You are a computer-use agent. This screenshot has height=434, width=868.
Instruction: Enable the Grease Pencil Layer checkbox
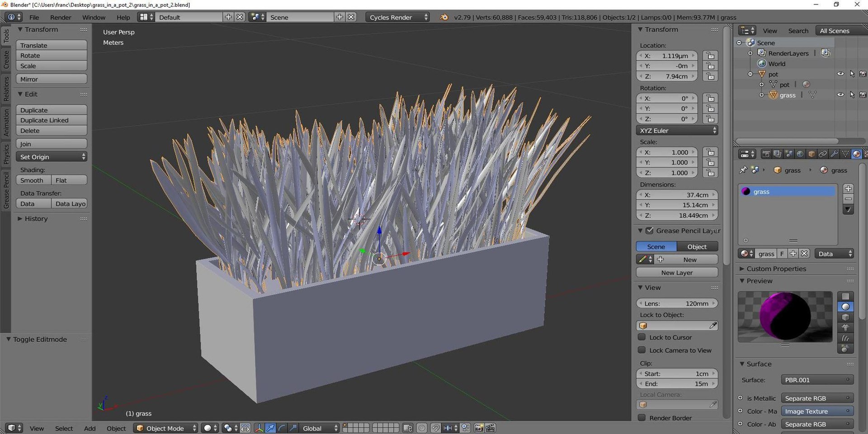(x=650, y=231)
